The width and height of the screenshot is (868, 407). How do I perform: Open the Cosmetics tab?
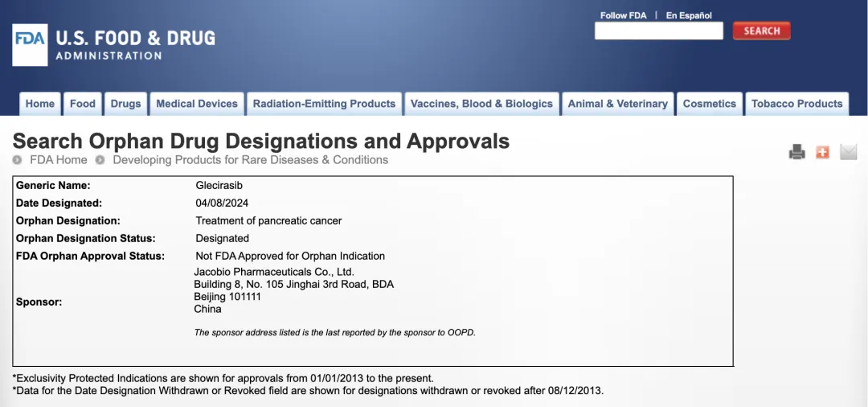pos(709,104)
